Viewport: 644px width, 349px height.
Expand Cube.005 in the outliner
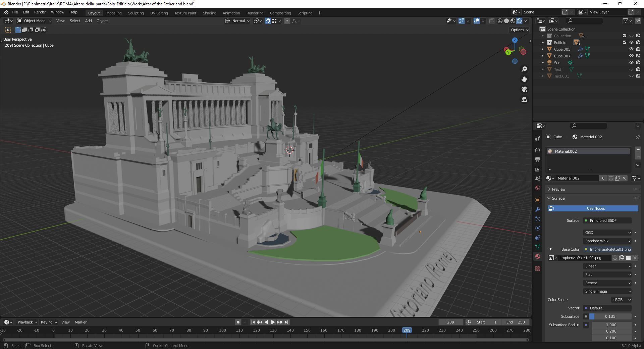pos(542,49)
